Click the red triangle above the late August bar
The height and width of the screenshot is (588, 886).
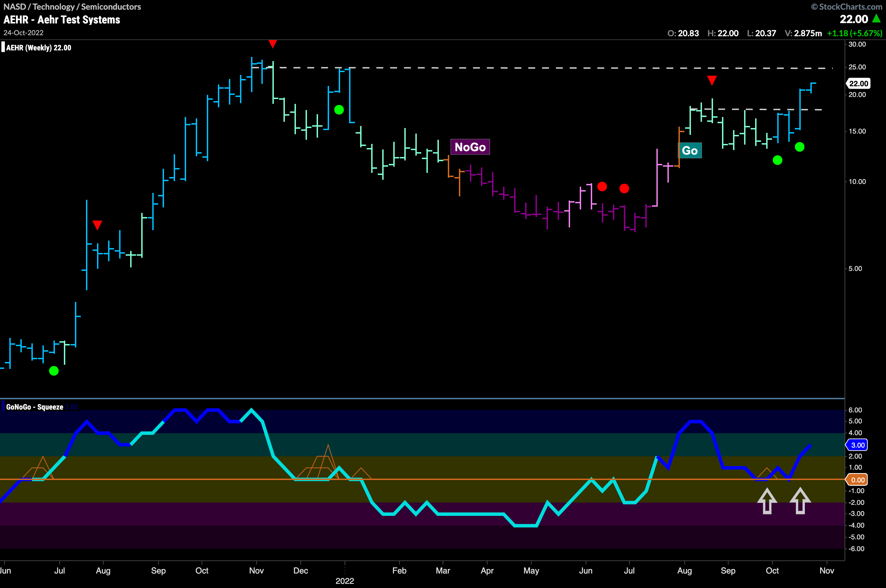coord(712,80)
